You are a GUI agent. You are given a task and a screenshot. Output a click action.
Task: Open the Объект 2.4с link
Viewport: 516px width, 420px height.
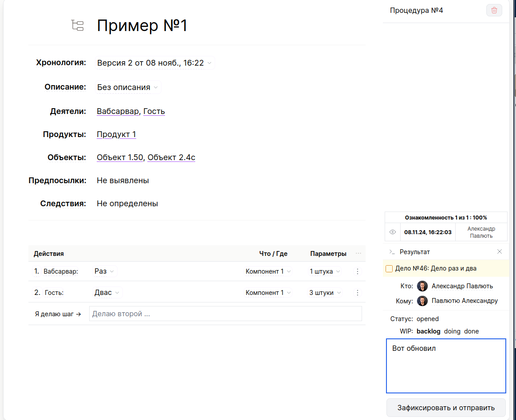[171, 157]
